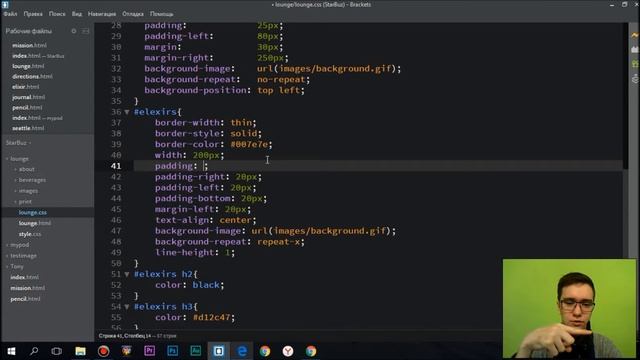Open mission.html in the project tree root
This screenshot has height=360, width=640.
coord(28,288)
